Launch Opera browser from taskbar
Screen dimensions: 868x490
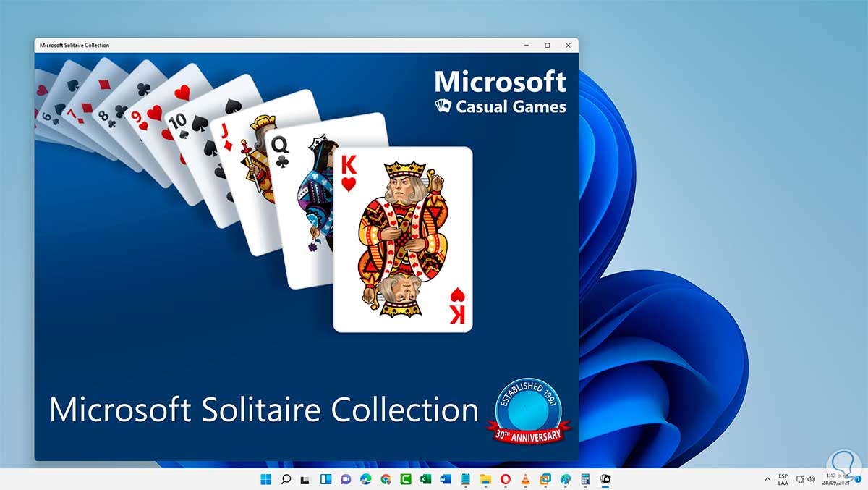coord(506,479)
